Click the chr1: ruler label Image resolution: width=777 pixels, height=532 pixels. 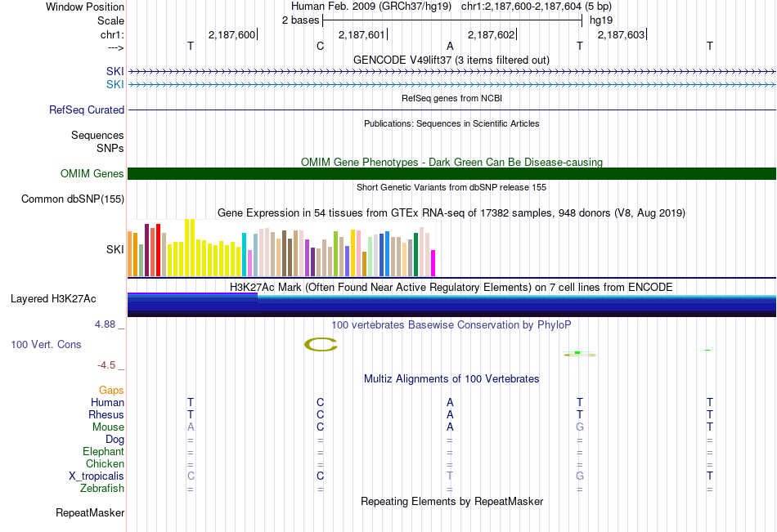coord(112,34)
